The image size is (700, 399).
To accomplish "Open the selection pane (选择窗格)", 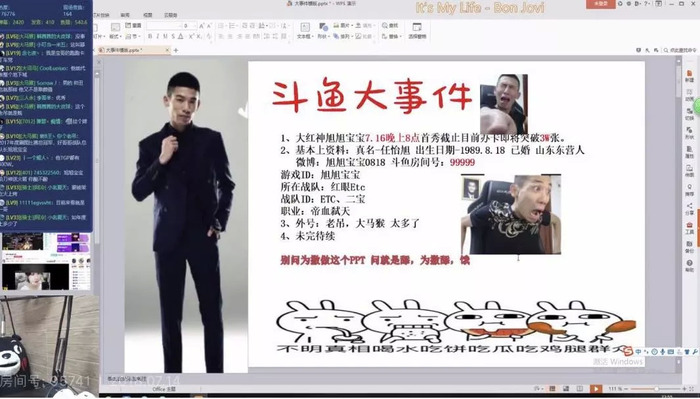I will 417,30.
